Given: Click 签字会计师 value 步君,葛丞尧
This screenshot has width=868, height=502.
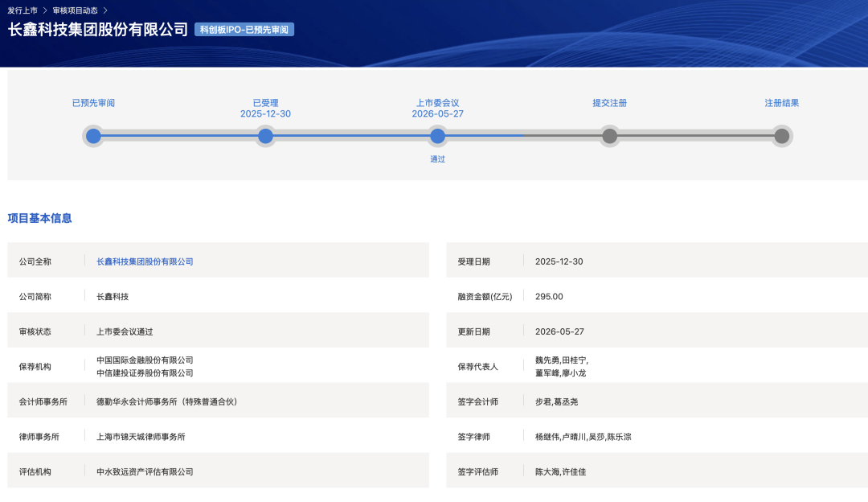Looking at the screenshot, I should click(556, 401).
